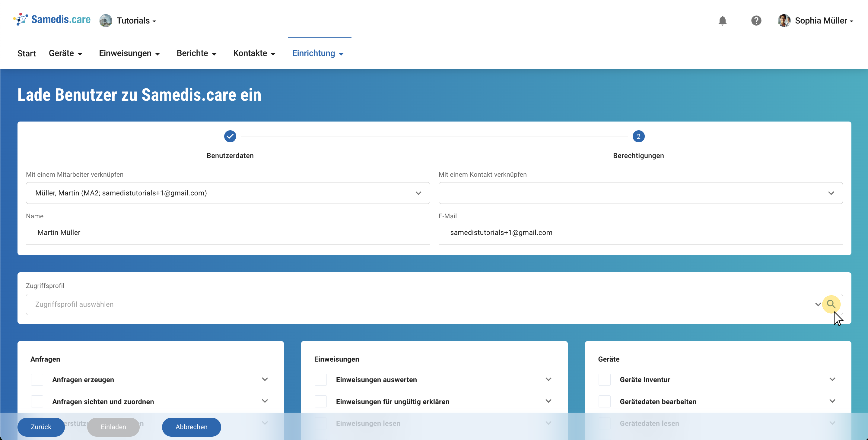Click the Samedis.care logo

[x=52, y=20]
